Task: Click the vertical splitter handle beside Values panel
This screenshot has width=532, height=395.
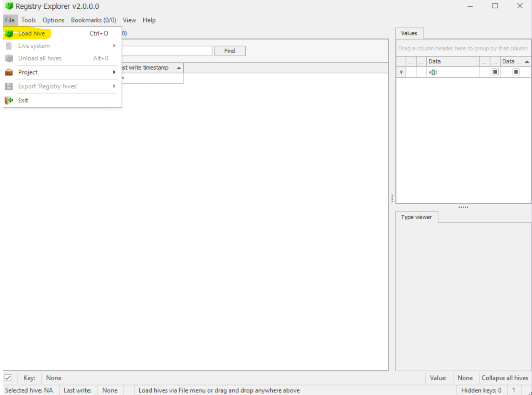Action: [x=392, y=199]
